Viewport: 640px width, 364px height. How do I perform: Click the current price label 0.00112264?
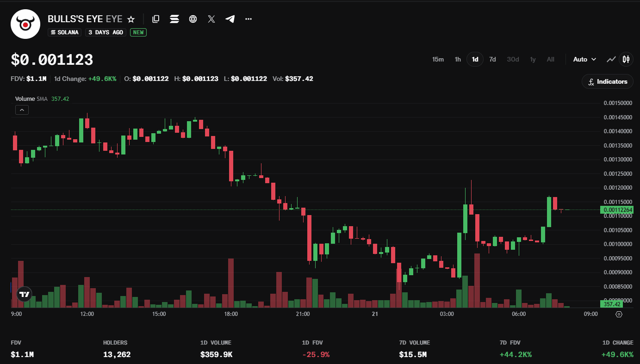[x=617, y=210]
